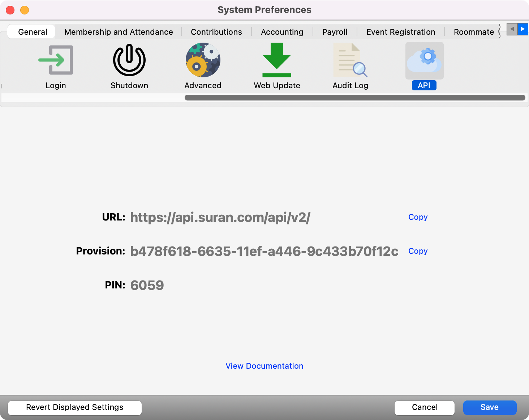Open the View Documentation link
Screen dimensions: 529x420
click(x=264, y=366)
